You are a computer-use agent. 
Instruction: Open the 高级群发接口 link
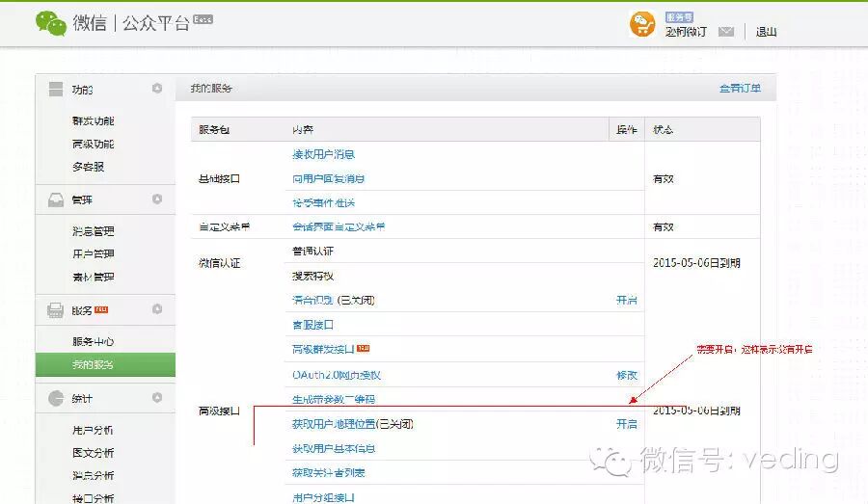[323, 349]
